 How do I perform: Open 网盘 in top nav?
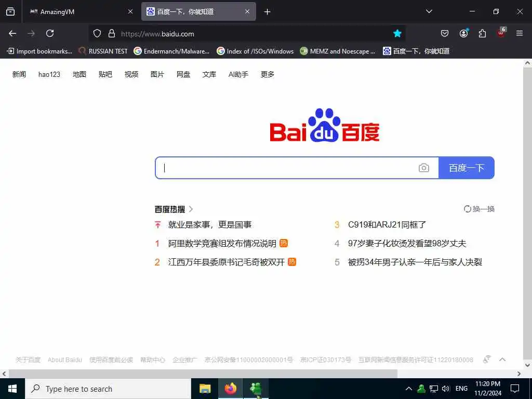click(183, 74)
